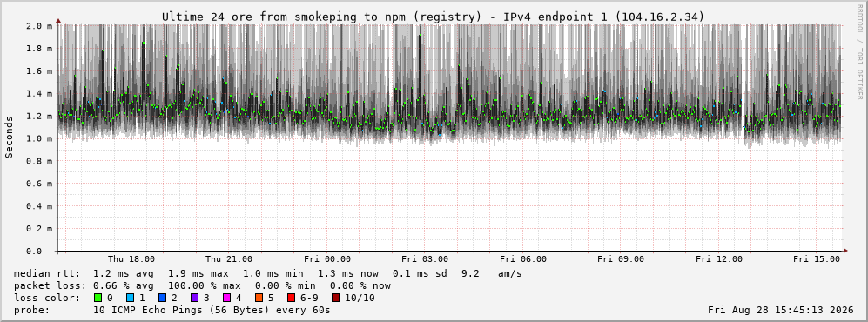Click the magenta loss color 4 swatch
The width and height of the screenshot is (868, 322).
coord(225,298)
